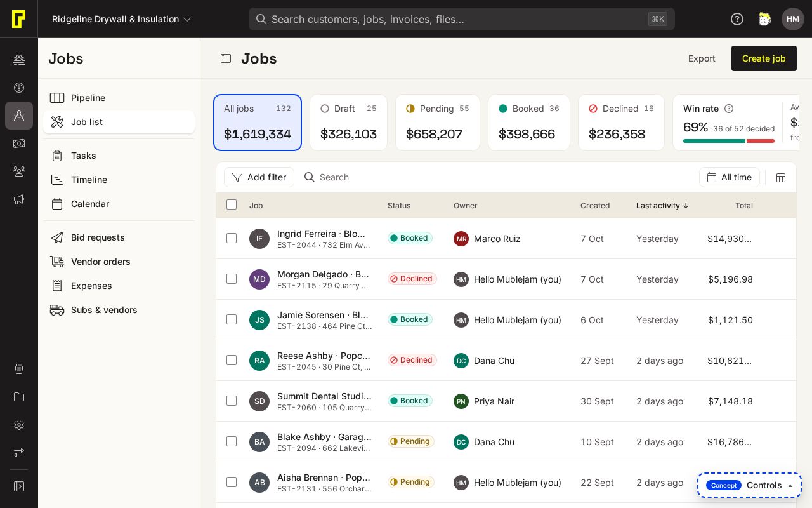Open the banknote payments icon in the rail

tap(19, 144)
